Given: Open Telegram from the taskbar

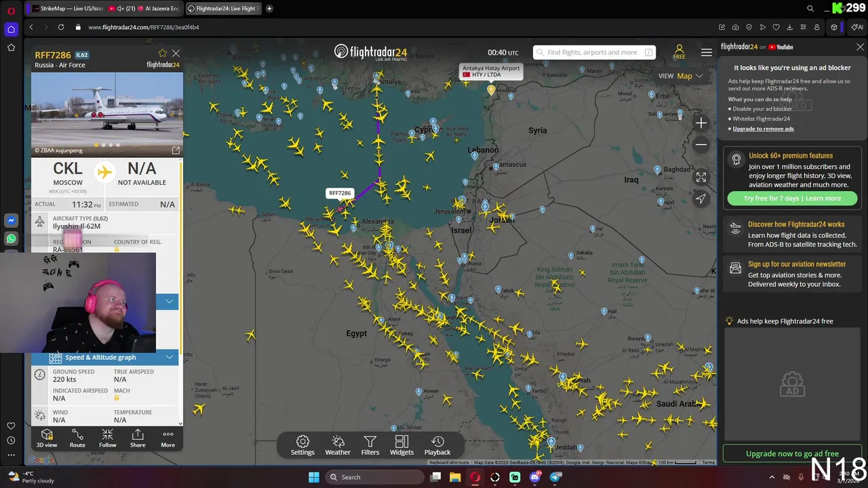Looking at the screenshot, I should 555,477.
